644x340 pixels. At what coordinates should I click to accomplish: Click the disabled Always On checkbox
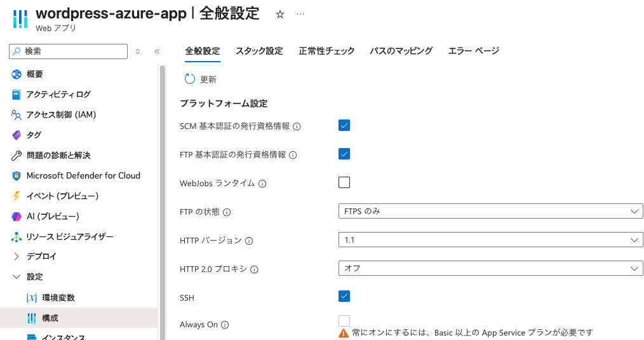point(344,321)
